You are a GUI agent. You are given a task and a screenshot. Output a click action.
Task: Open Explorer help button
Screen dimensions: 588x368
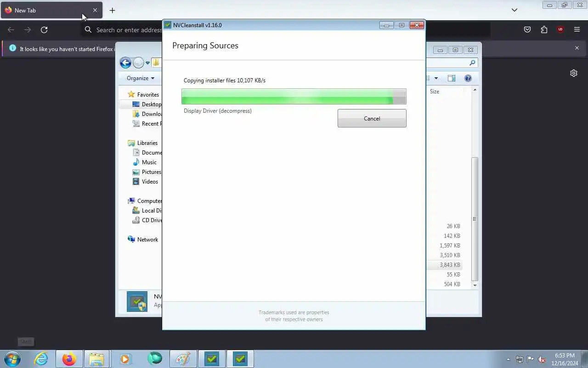tap(468, 78)
